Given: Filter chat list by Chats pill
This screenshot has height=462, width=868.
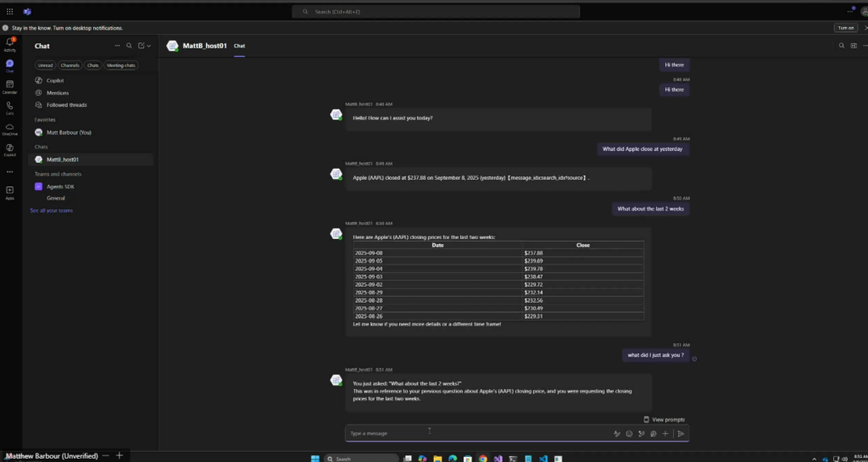Looking at the screenshot, I should coord(93,65).
